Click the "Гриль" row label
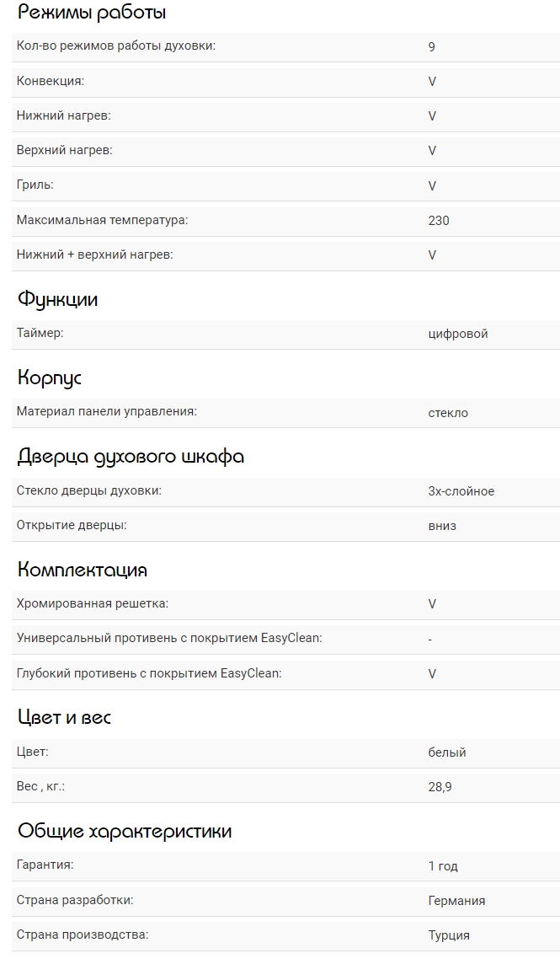This screenshot has width=560, height=964. (35, 185)
